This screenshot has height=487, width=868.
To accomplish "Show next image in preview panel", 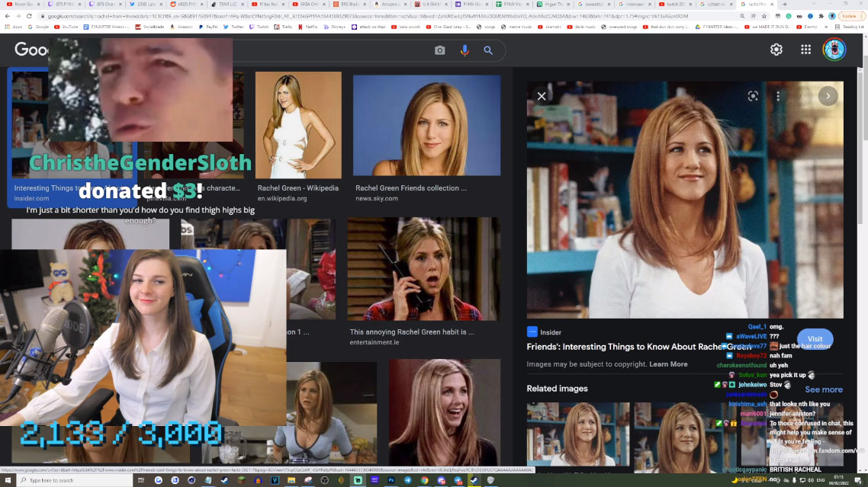I will coord(828,96).
